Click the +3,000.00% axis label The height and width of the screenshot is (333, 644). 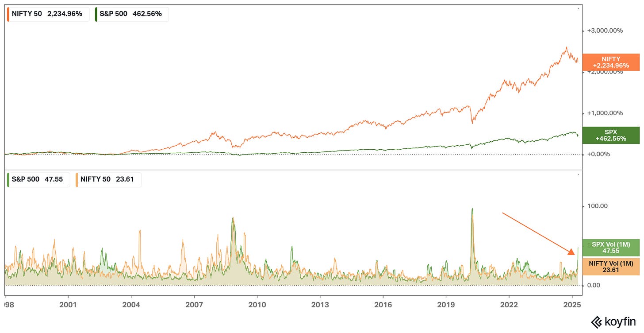pos(605,31)
